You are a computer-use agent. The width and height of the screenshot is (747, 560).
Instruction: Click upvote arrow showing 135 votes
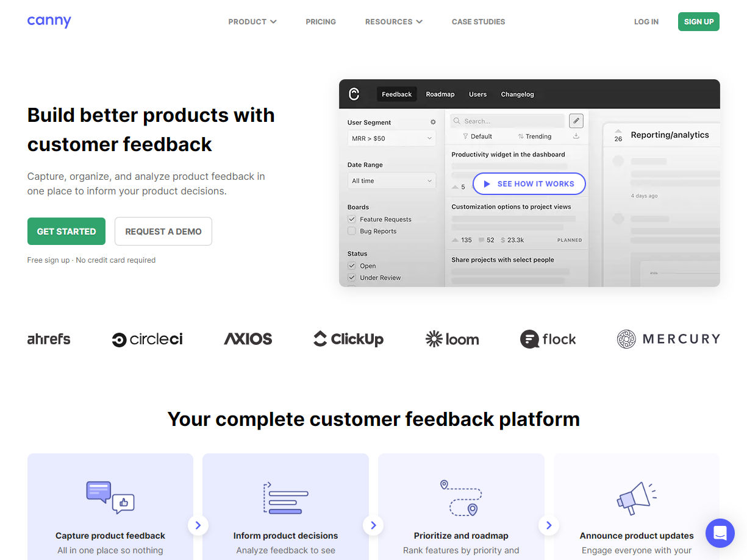click(455, 240)
